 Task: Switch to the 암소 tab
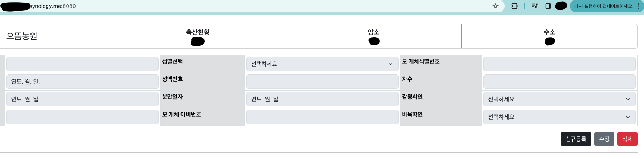(x=374, y=36)
